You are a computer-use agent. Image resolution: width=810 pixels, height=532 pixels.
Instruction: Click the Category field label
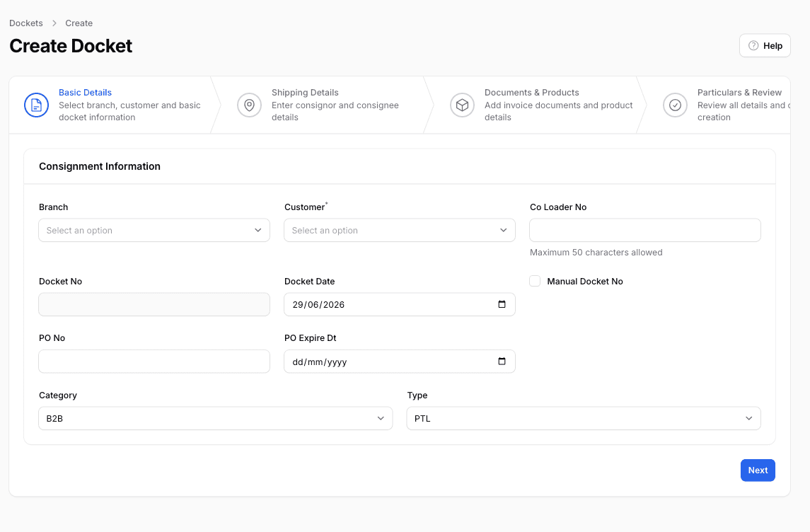pyautogui.click(x=58, y=395)
